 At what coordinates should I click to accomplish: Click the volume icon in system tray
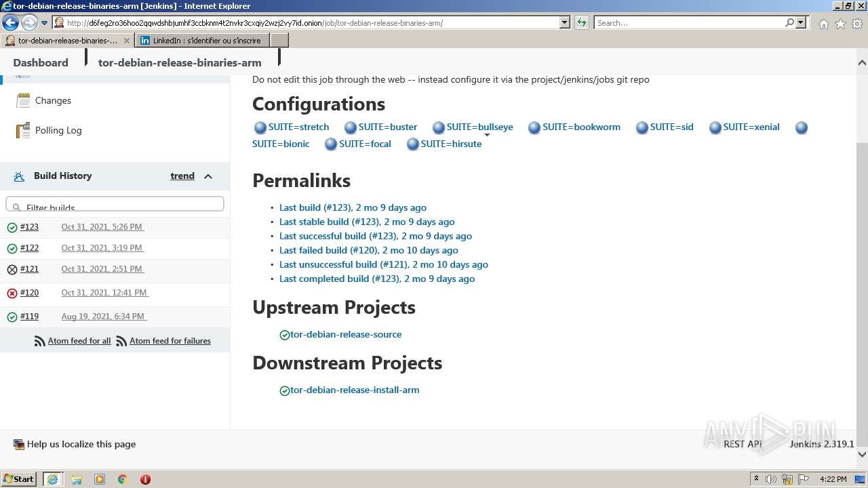click(x=771, y=479)
